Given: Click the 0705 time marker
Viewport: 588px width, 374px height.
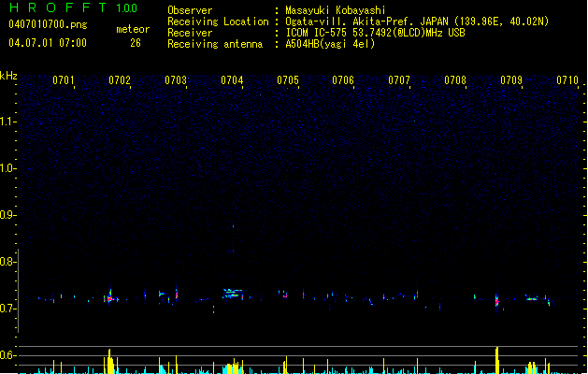Looking at the screenshot, I should pos(288,80).
